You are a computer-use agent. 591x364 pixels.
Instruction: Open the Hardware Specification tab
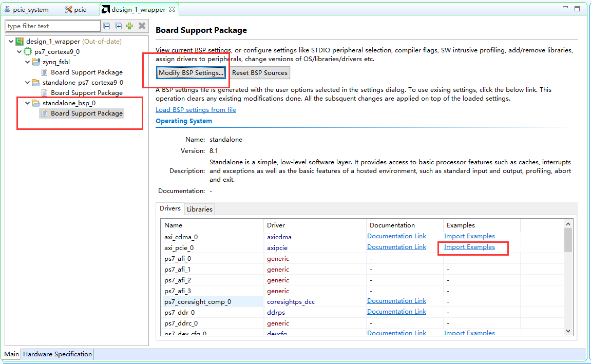58,354
